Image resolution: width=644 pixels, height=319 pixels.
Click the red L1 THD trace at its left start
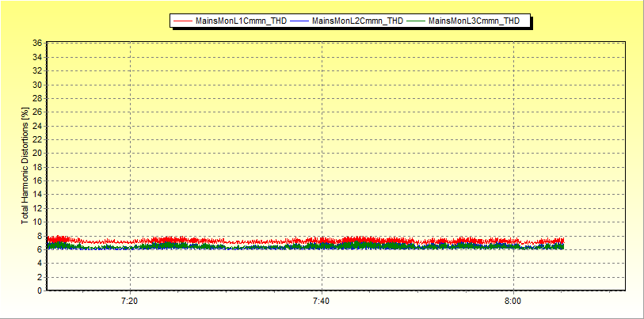pos(49,238)
